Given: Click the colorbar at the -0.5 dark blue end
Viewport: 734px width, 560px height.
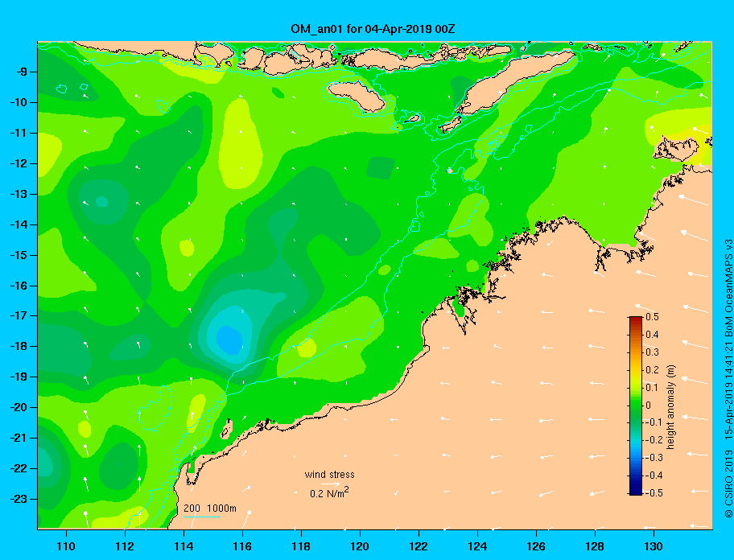Looking at the screenshot, I should 636,492.
